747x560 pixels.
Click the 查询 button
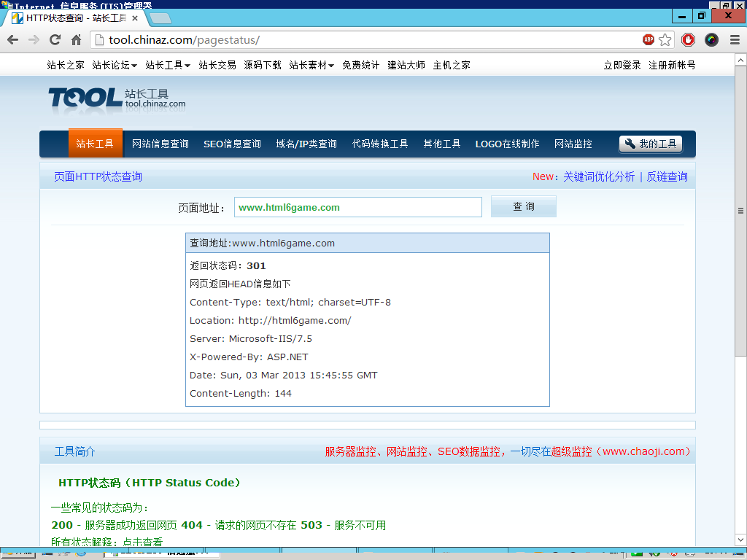click(524, 206)
